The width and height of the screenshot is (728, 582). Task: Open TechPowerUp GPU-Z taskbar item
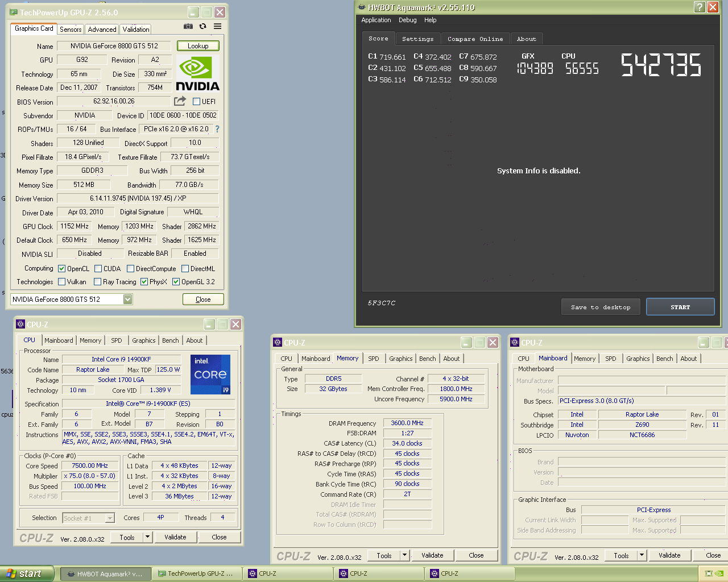pyautogui.click(x=196, y=574)
